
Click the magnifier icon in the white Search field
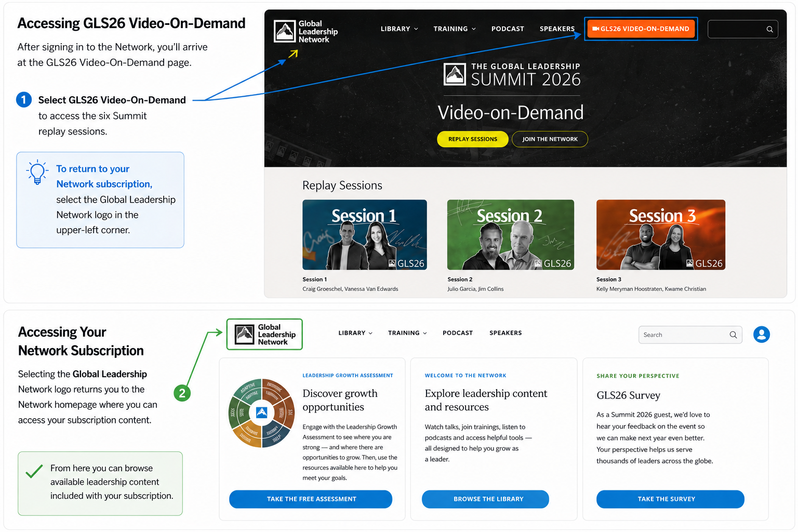pos(733,335)
